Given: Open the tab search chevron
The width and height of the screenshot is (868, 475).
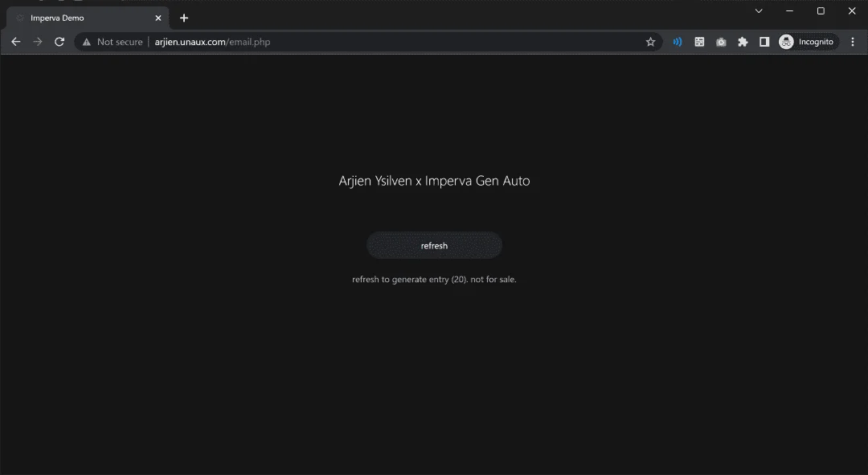Looking at the screenshot, I should pos(759,11).
